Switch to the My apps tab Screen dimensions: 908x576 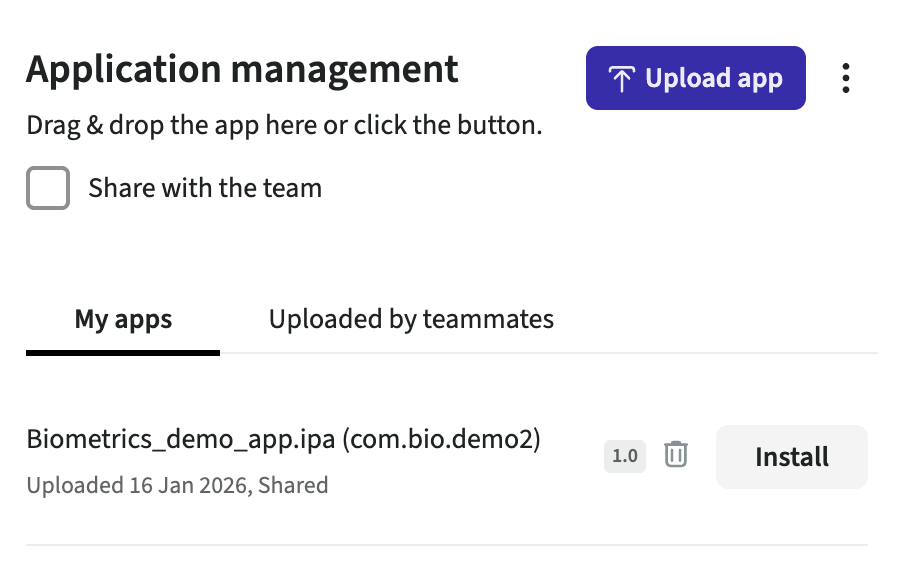click(123, 319)
